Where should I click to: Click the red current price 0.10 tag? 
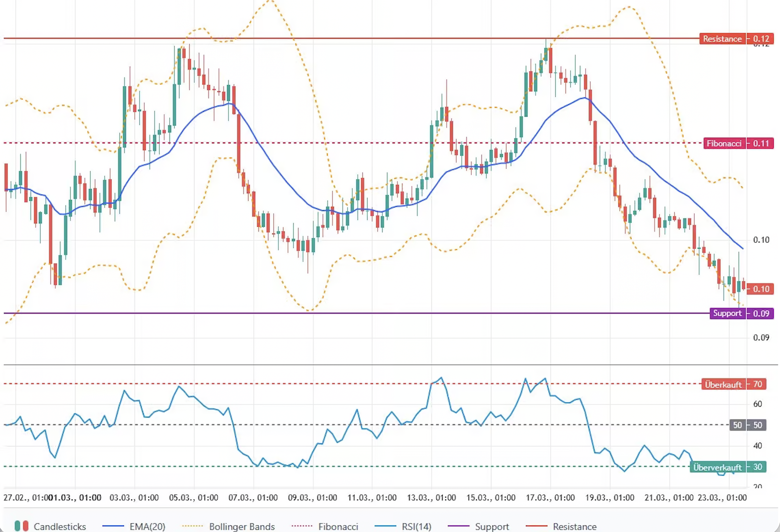pos(760,289)
